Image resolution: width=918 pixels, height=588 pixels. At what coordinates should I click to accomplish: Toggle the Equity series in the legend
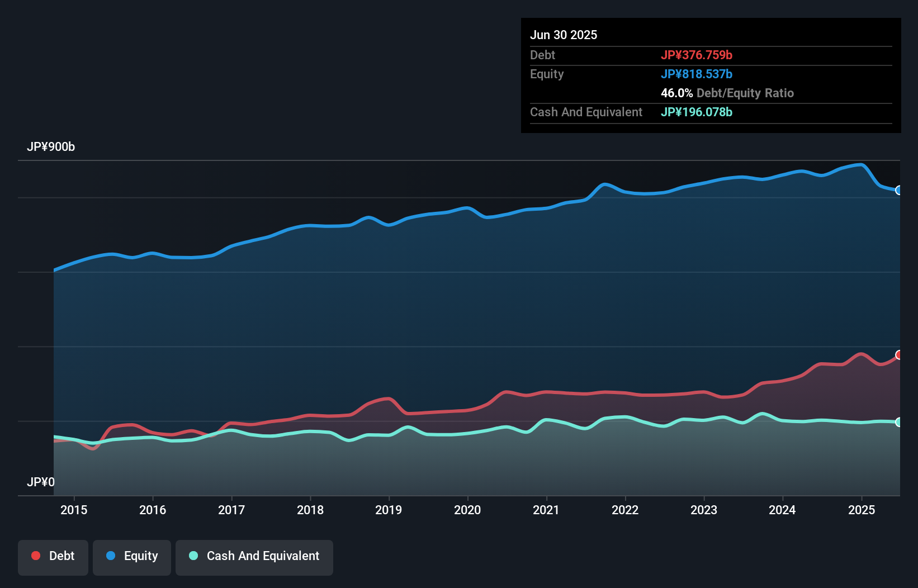[x=131, y=556]
